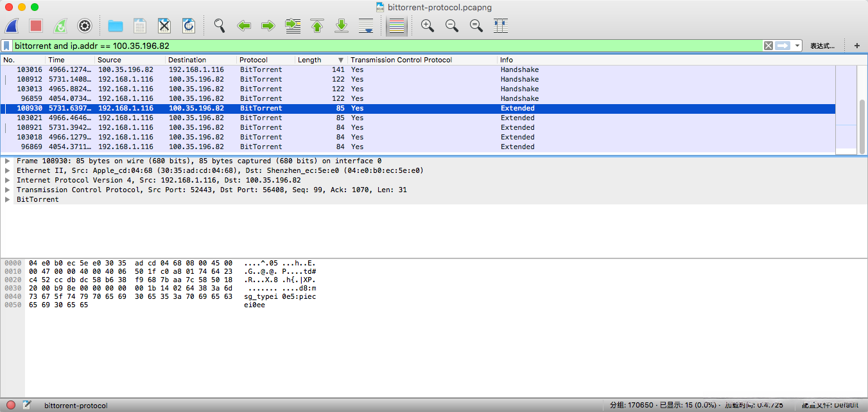Click the highlighted packet 108930 row
The image size is (868, 412).
coord(418,108)
